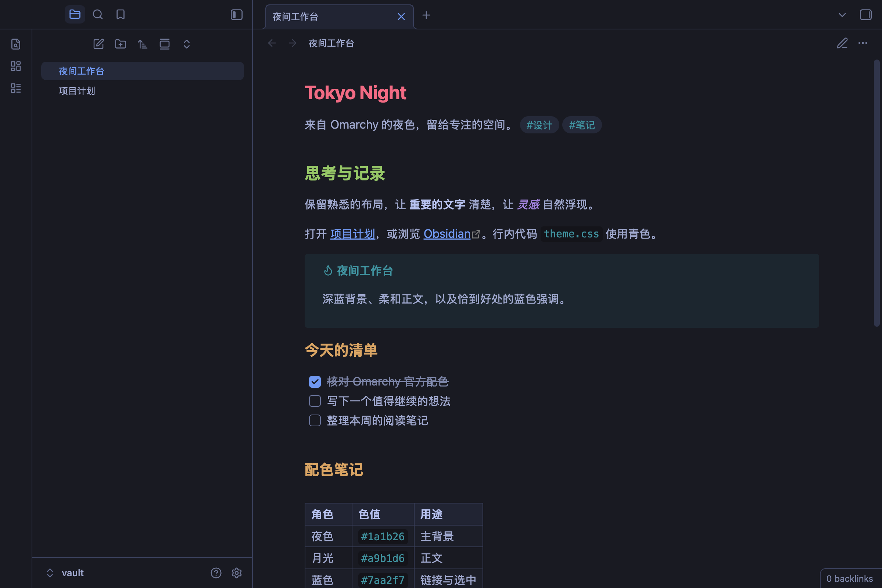The image size is (882, 588).
Task: Open a new tab with the plus button
Action: [426, 15]
